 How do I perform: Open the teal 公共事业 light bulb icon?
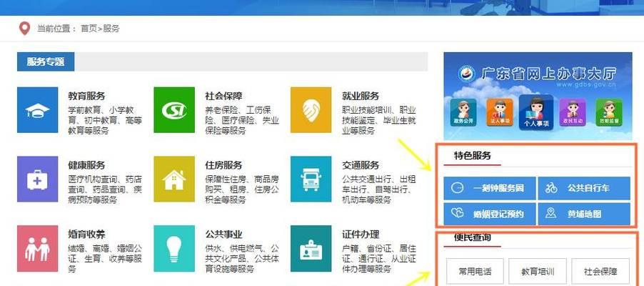click(174, 249)
